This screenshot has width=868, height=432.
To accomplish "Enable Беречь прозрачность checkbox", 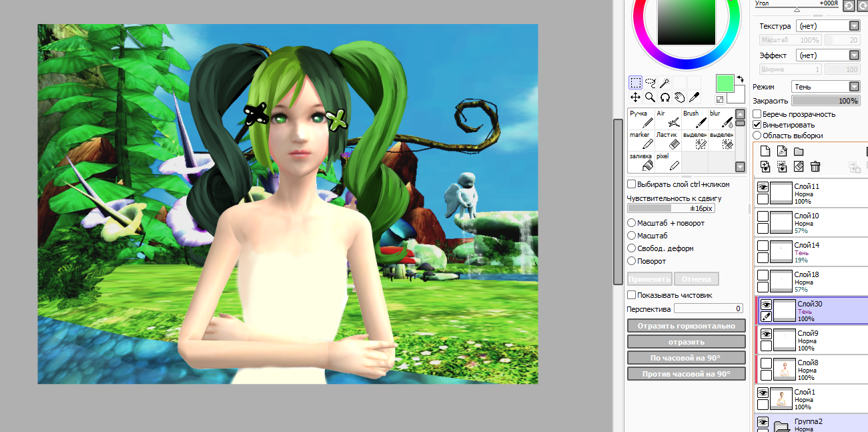I will point(757,114).
